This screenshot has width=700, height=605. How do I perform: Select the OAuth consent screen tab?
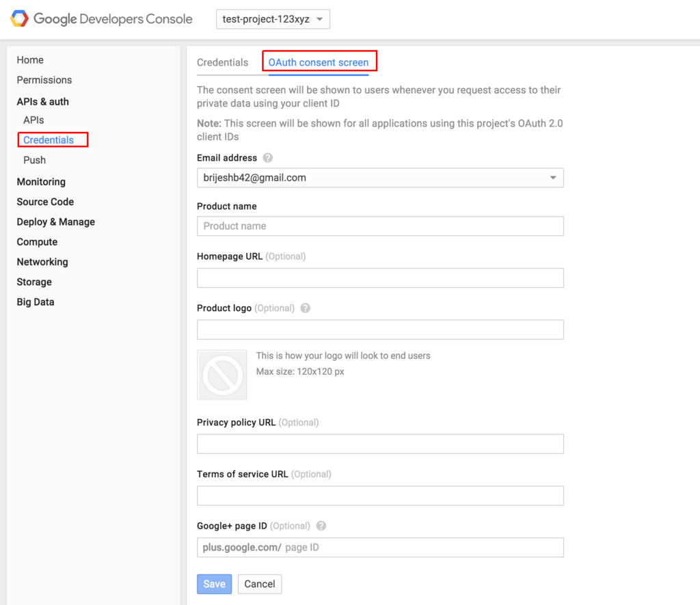[319, 62]
